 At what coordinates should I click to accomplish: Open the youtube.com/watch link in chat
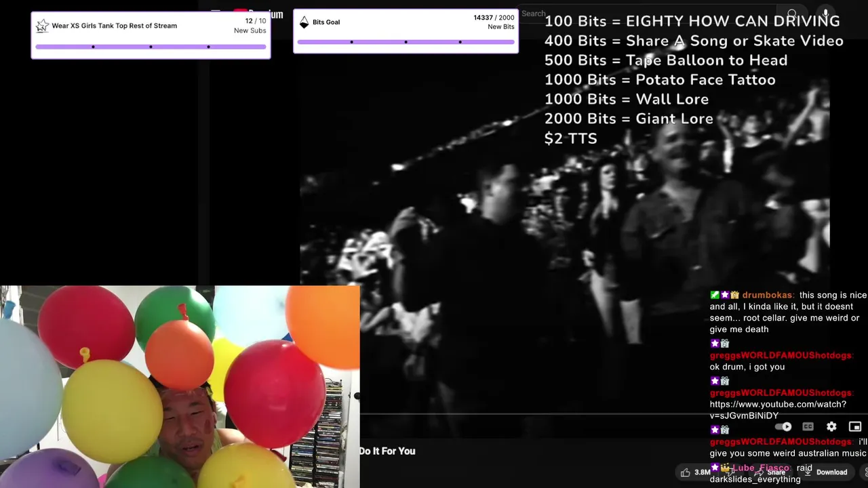tap(778, 410)
